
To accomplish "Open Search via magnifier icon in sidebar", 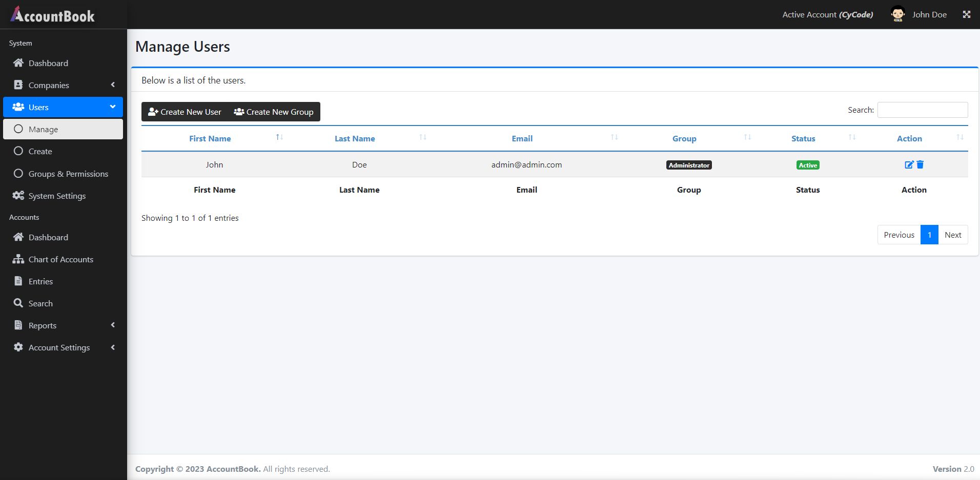I will click(x=18, y=303).
